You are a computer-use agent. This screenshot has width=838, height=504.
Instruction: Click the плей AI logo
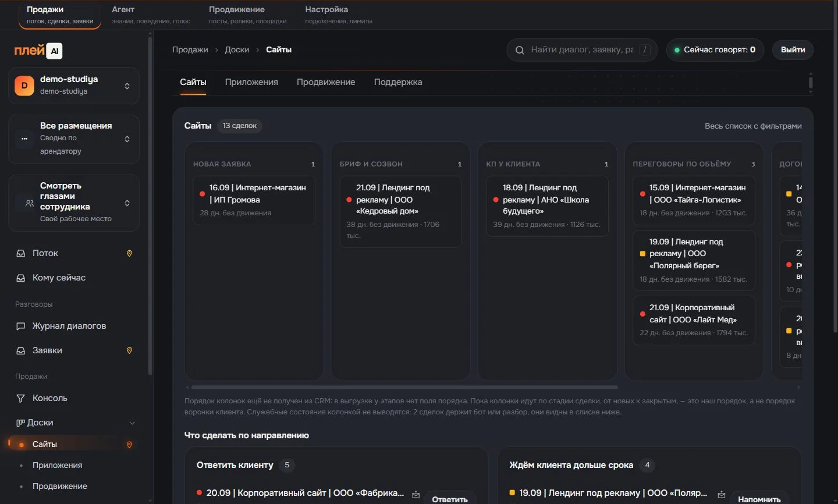38,51
